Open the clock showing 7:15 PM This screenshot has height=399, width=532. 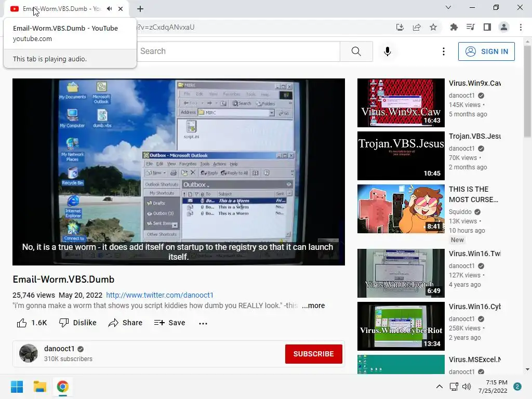click(x=493, y=387)
